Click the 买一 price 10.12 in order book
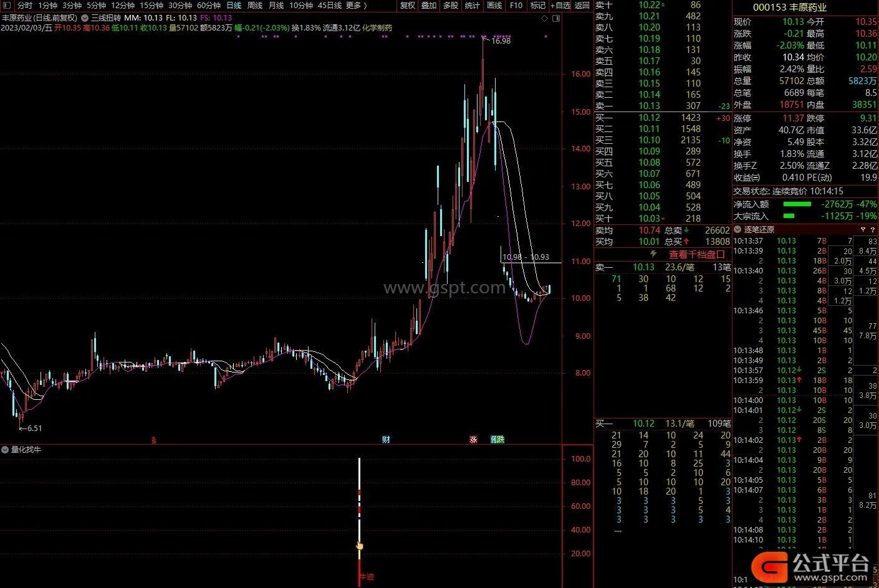The image size is (879, 588). pyautogui.click(x=649, y=118)
